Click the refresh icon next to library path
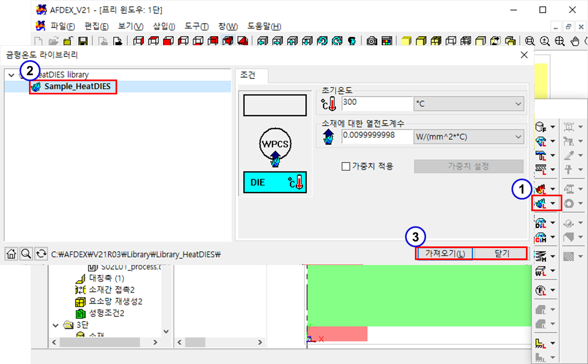Screen dimensions: 588x364 tap(41, 254)
